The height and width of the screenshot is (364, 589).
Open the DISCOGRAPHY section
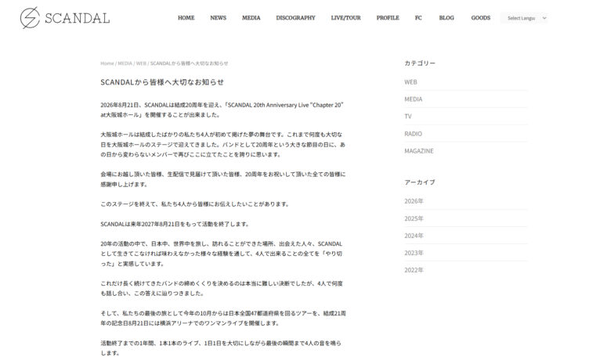coord(295,18)
